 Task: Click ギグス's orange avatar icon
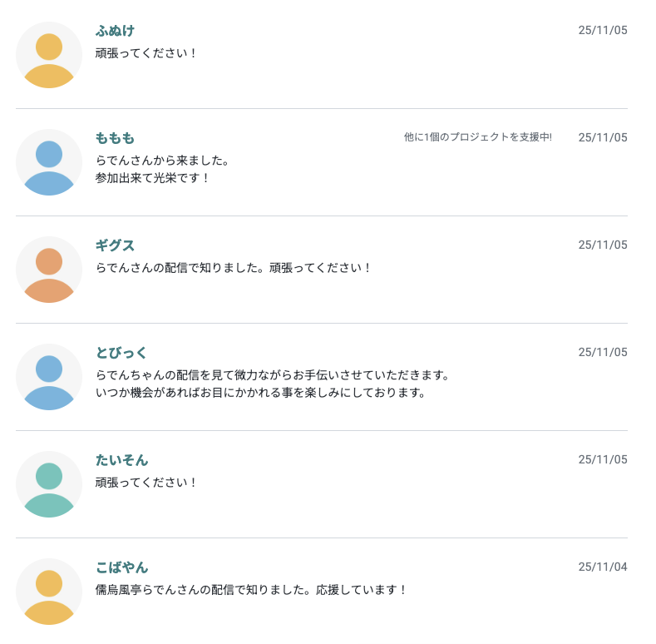click(x=49, y=270)
